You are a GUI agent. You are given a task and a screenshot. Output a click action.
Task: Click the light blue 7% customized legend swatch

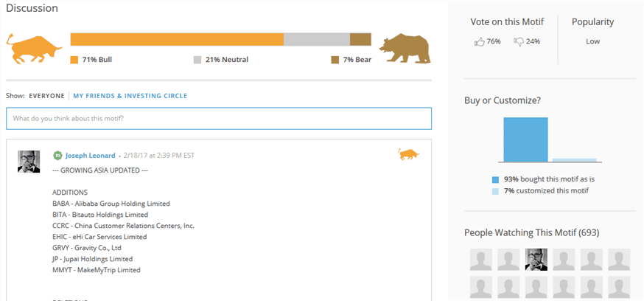click(x=496, y=191)
